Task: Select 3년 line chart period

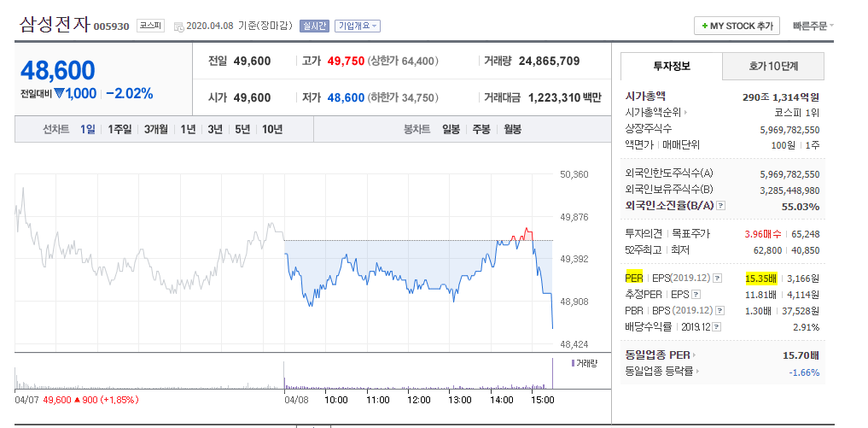Action: pyautogui.click(x=215, y=129)
